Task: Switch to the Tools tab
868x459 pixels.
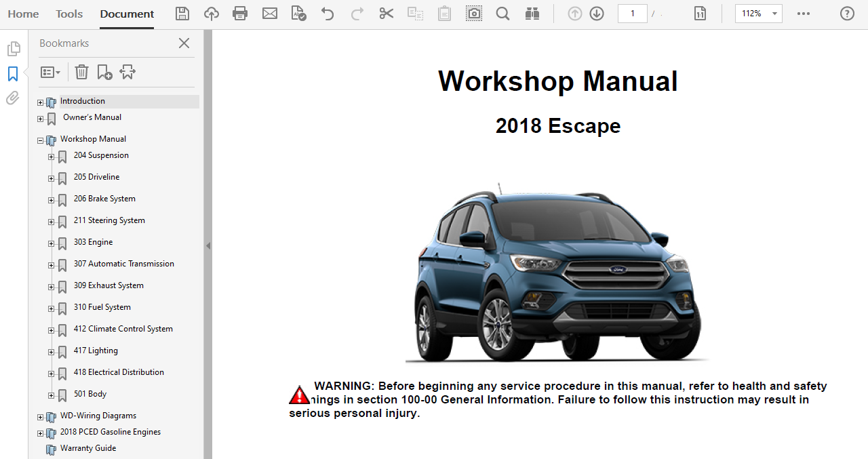Action: (69, 14)
